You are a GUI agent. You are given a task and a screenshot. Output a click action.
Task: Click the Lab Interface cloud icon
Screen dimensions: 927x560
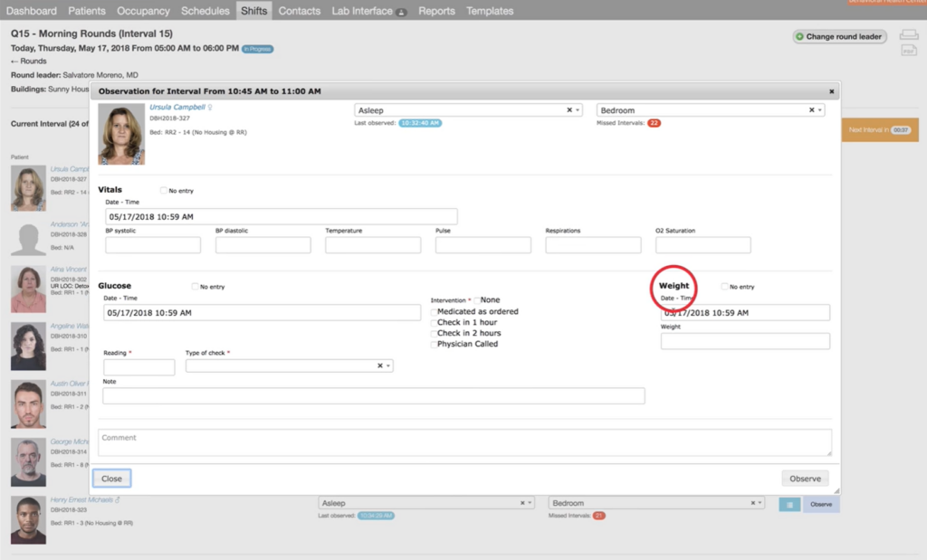(401, 12)
